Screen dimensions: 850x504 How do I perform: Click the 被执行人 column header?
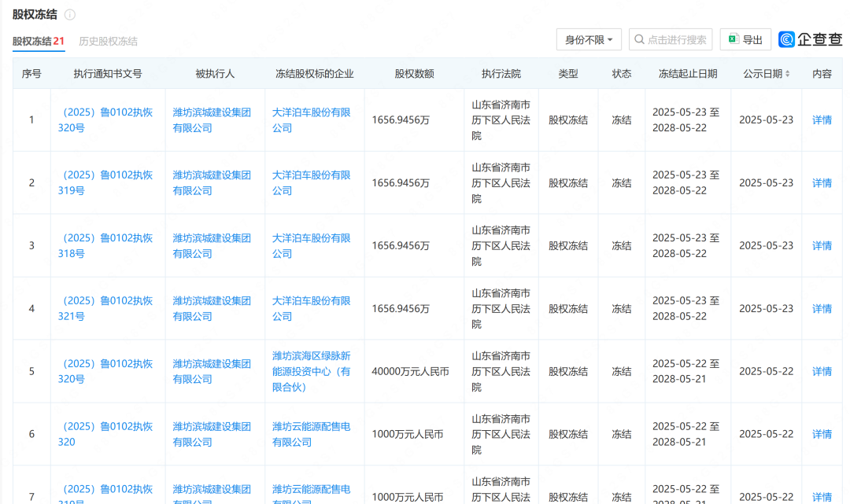[215, 74]
